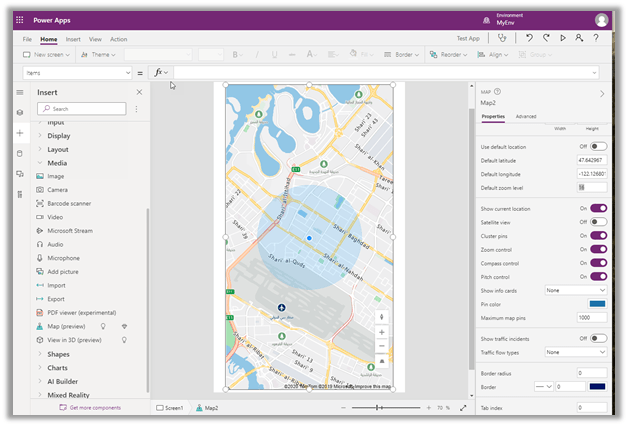The height and width of the screenshot is (426, 628).
Task: Click Get more components link
Action: [x=94, y=408]
